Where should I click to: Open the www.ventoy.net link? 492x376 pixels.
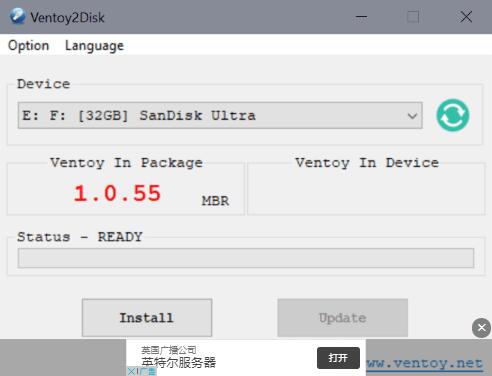[424, 363]
